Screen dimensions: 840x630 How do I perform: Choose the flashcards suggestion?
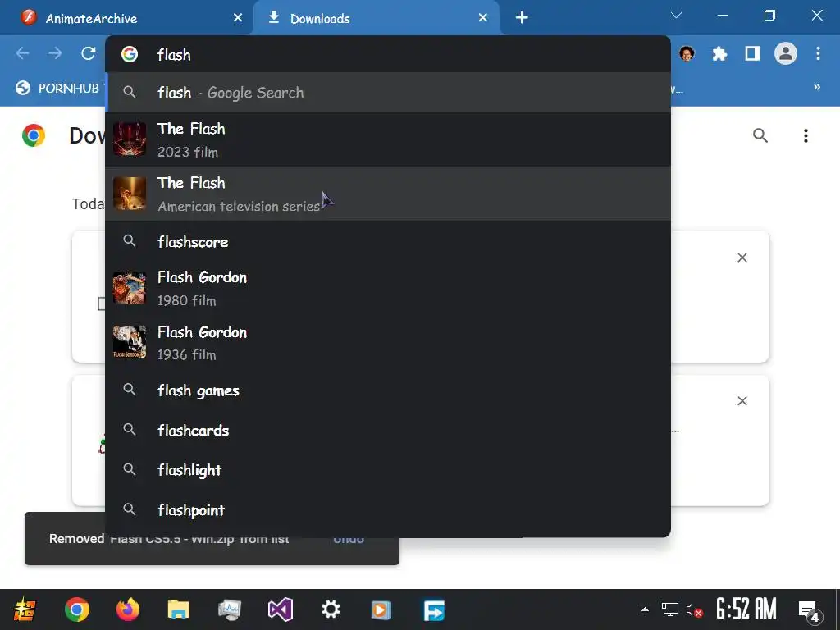388,430
